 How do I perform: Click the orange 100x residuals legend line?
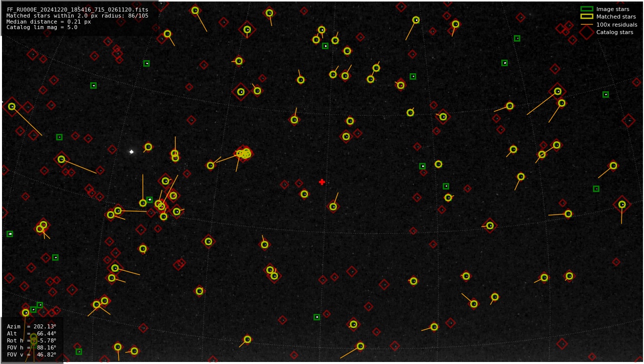(x=586, y=25)
